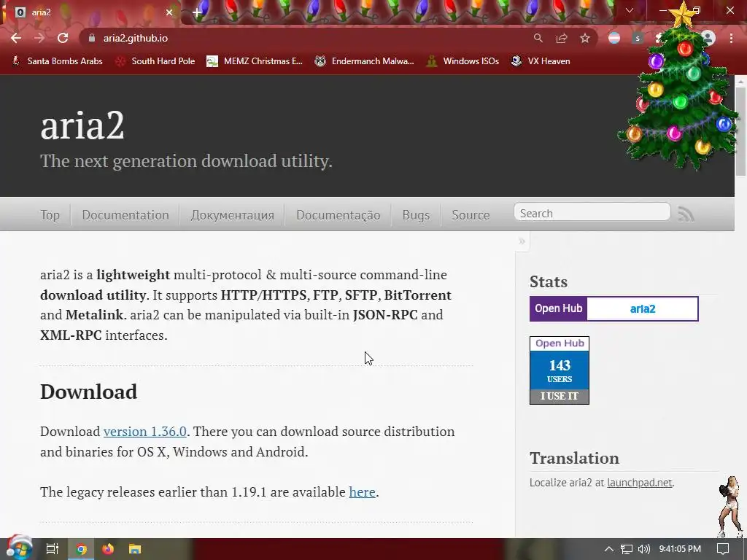Open the tab search chevron
747x560 pixels.
[x=630, y=10]
